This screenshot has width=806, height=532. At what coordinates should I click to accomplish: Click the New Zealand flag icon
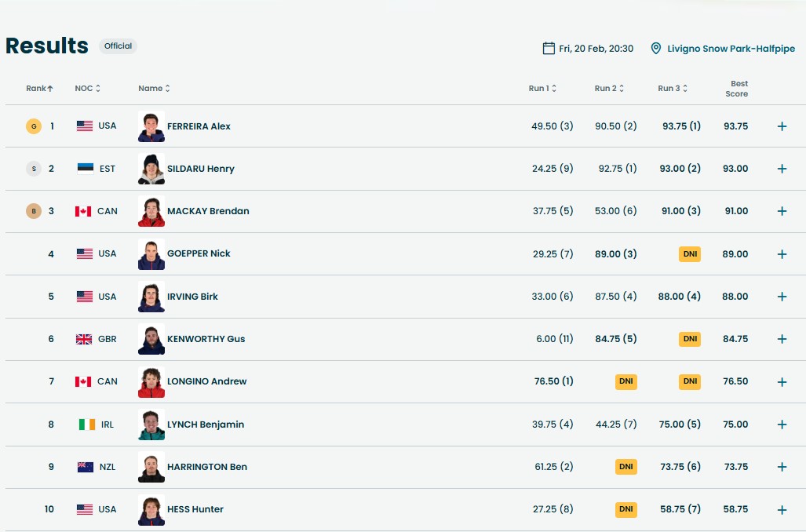(x=86, y=467)
